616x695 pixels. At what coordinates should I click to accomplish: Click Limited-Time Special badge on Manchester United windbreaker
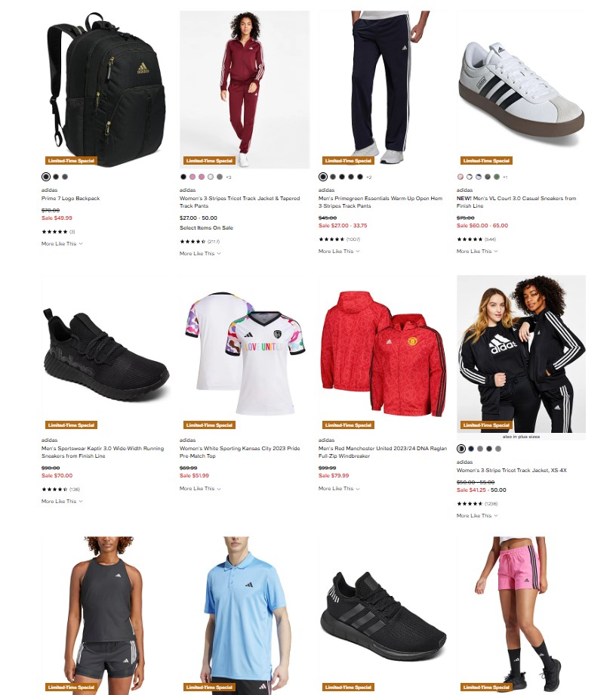(348, 425)
